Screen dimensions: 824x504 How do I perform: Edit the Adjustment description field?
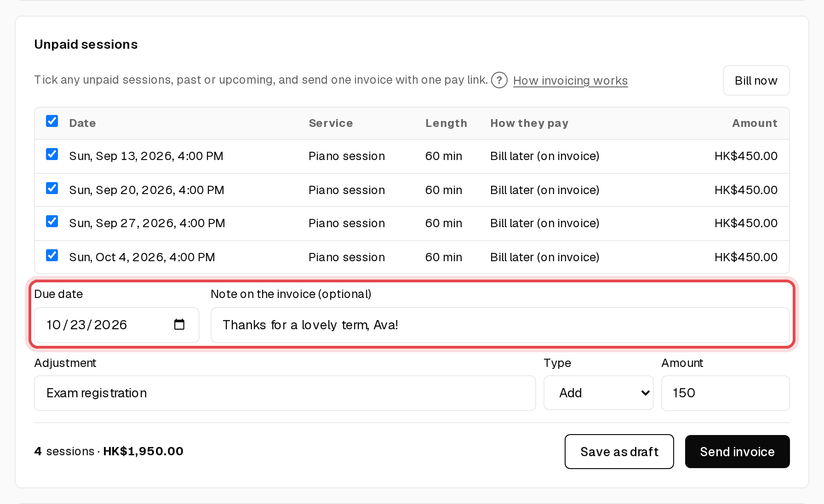click(x=285, y=393)
